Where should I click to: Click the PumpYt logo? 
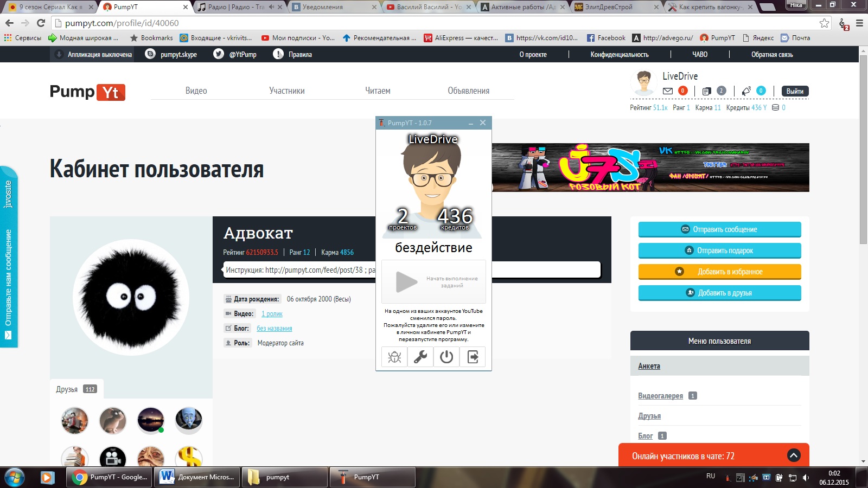click(87, 92)
